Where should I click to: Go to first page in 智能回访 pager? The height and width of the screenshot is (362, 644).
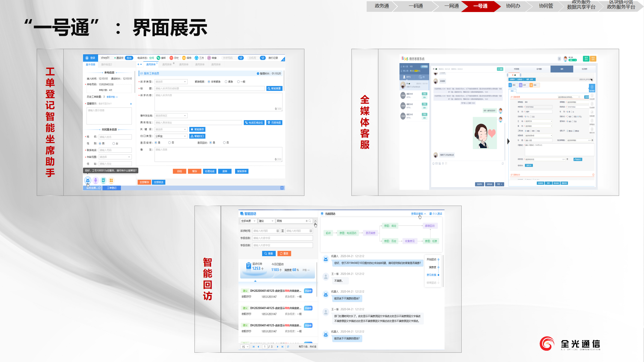[x=254, y=347]
